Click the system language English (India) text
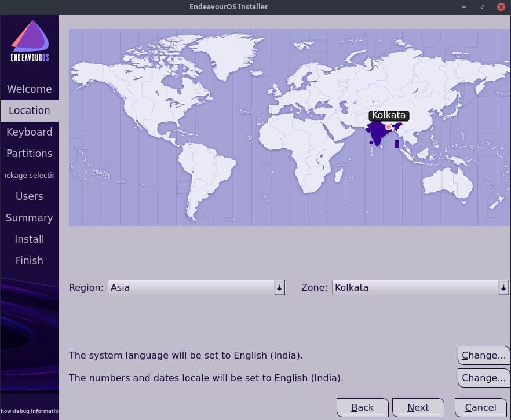511x420 pixels. click(186, 356)
